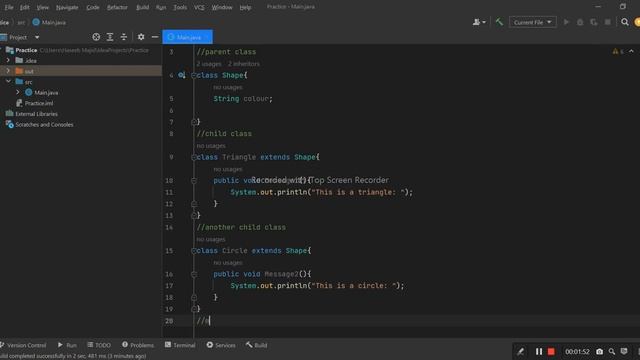
Task: Place cursor on line 20 comment
Action: tap(203, 321)
